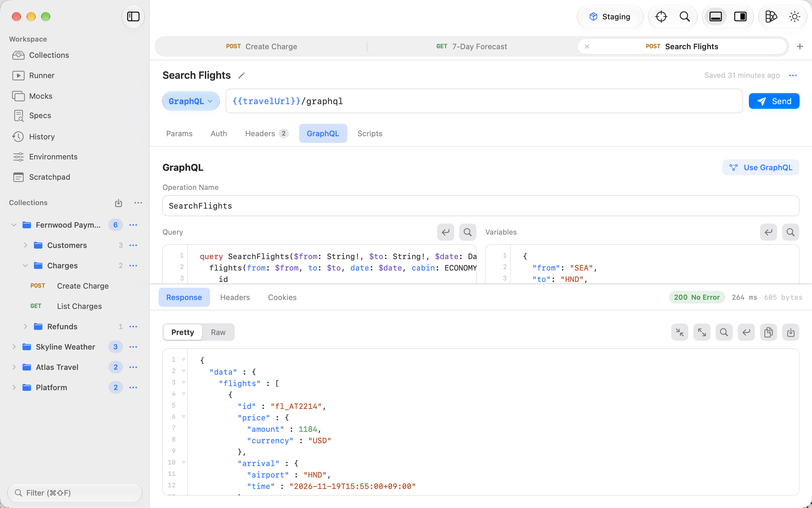Copy the response body
This screenshot has width=812, height=508.
click(x=768, y=332)
